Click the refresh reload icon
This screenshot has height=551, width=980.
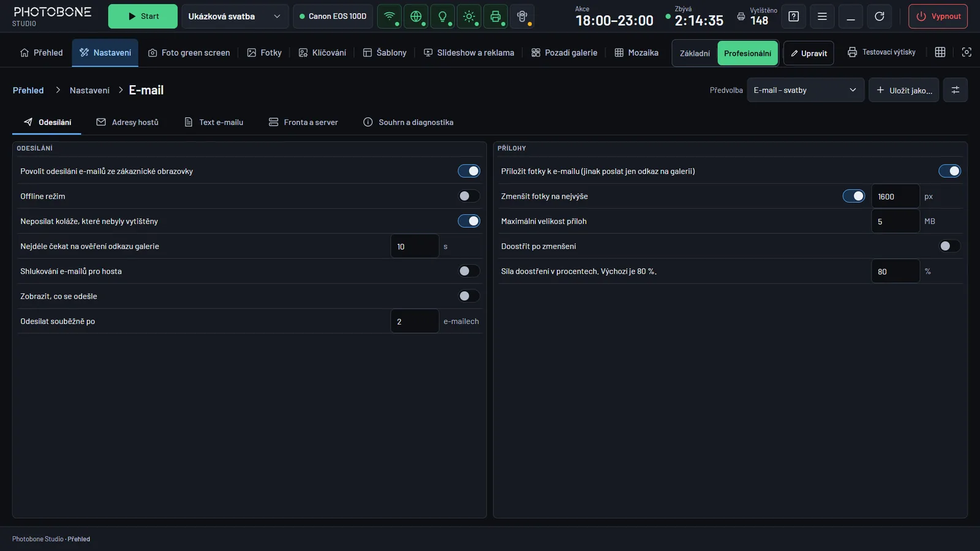coord(880,17)
